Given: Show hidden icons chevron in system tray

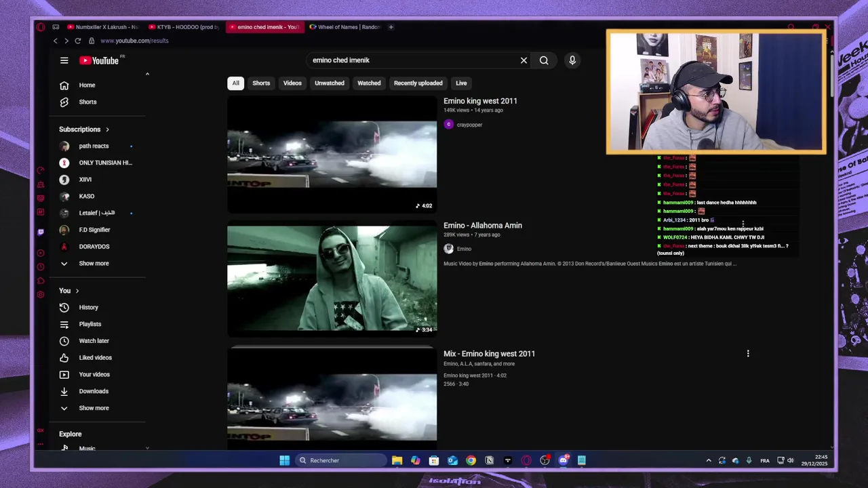Looking at the screenshot, I should click(x=709, y=461).
